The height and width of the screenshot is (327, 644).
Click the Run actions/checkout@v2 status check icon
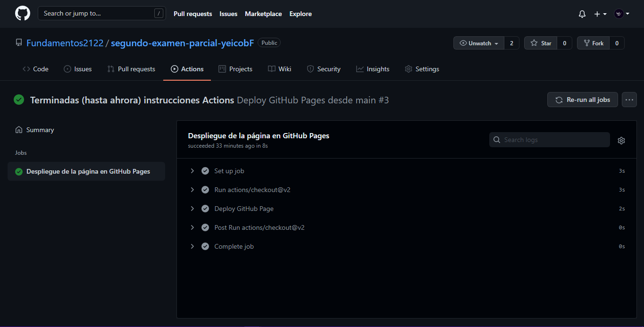click(x=205, y=190)
